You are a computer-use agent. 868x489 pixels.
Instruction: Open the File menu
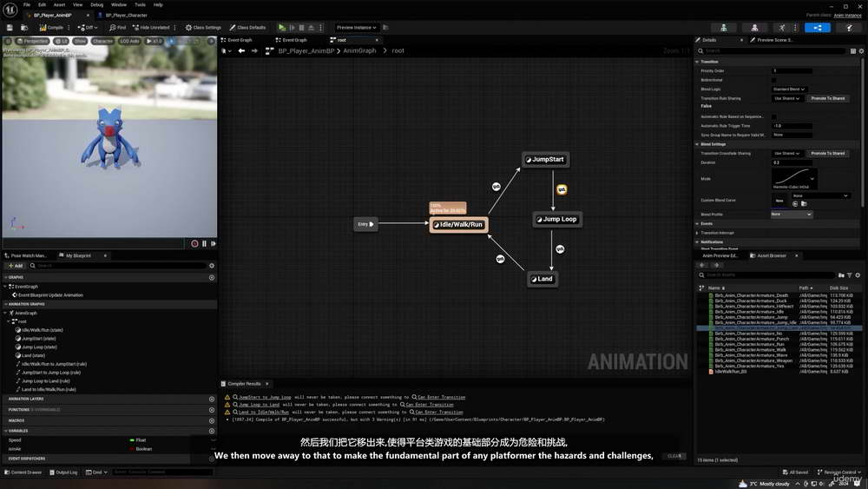tap(27, 4)
